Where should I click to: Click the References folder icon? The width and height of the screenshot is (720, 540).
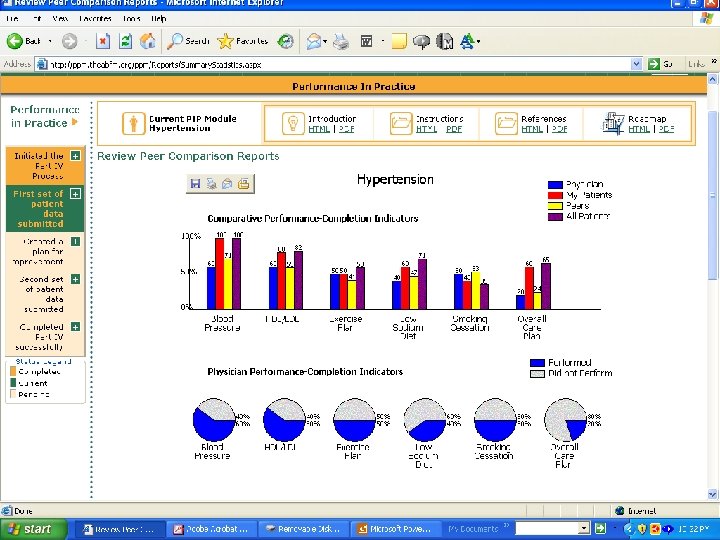click(506, 124)
